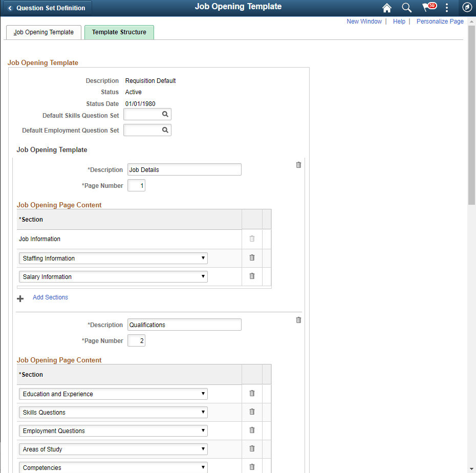Open the Actions three-dot menu
This screenshot has width=476, height=473.
pos(447,8)
